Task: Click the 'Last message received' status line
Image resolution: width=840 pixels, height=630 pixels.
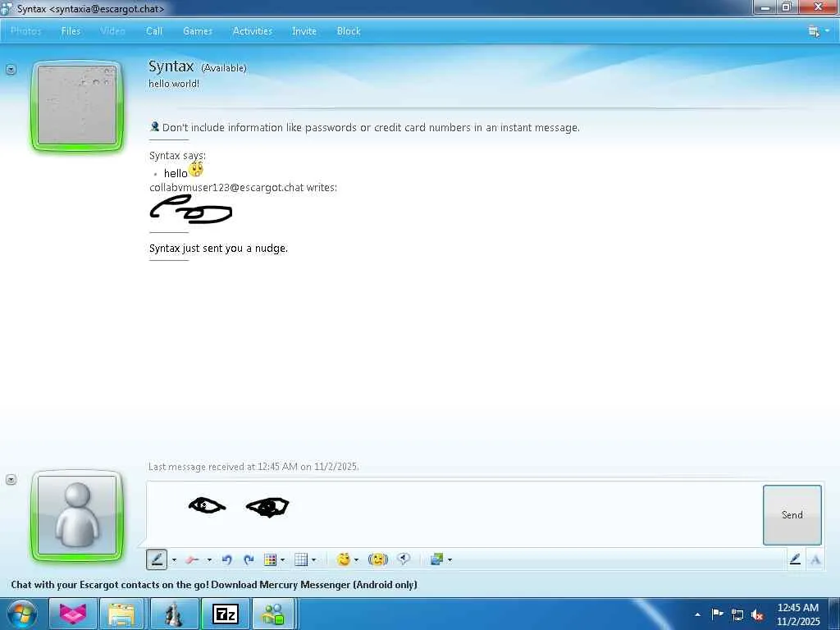Action: point(253,467)
